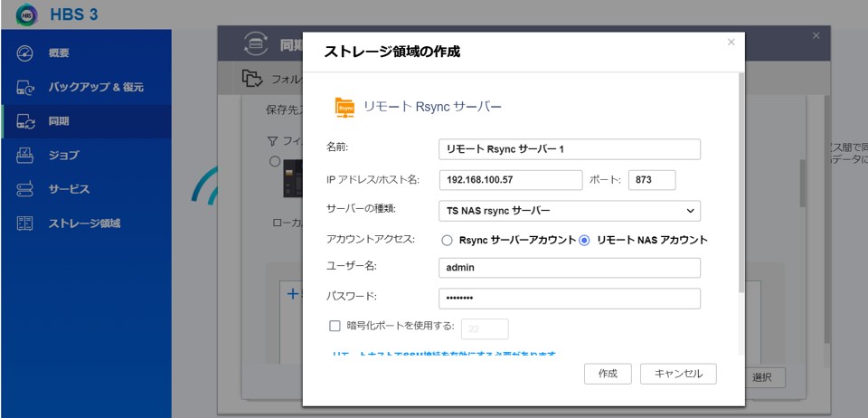Click the HBS 3 app logo icon
The height and width of the screenshot is (418, 868).
tap(27, 14)
